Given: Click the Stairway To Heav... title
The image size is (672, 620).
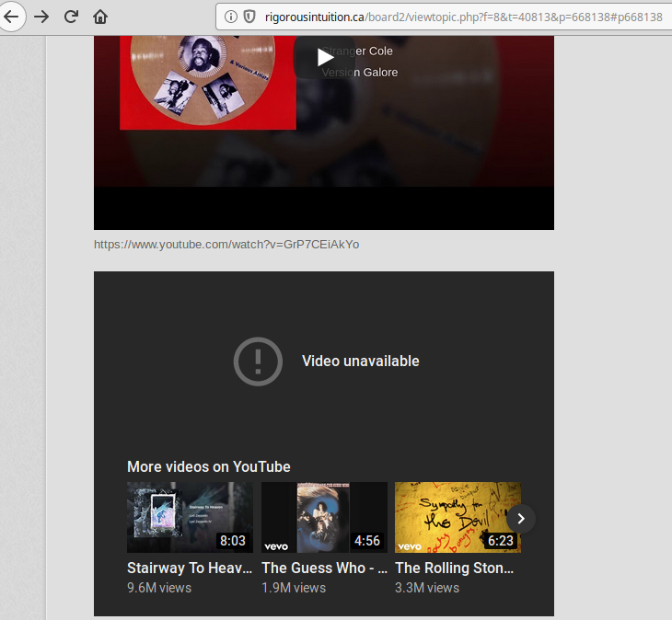Looking at the screenshot, I should pyautogui.click(x=190, y=568).
